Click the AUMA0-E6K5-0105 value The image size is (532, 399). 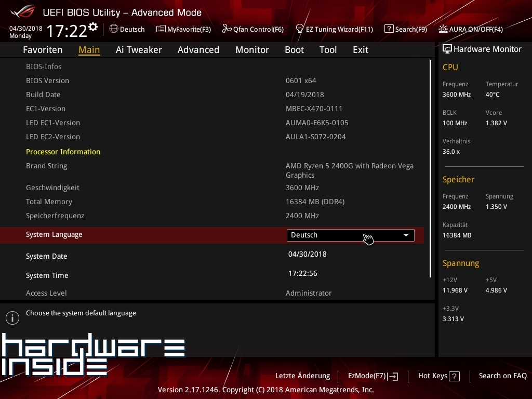click(317, 123)
